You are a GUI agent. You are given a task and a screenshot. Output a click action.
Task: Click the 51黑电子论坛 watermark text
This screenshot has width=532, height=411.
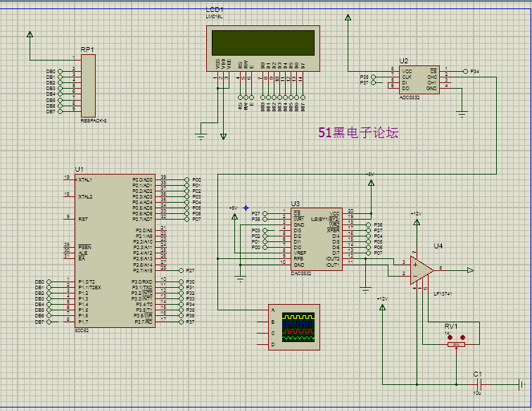(x=358, y=133)
